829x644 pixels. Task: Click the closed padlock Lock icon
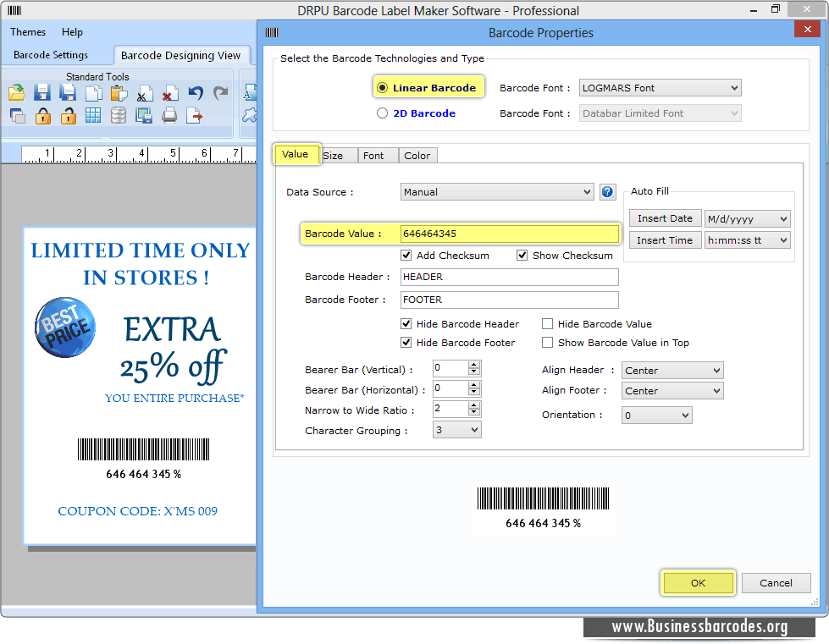[43, 115]
